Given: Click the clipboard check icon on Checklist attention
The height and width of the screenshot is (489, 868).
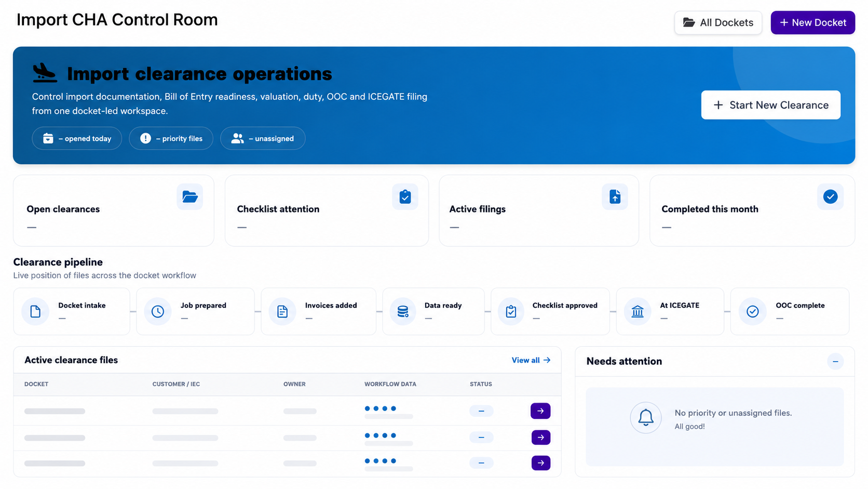Looking at the screenshot, I should point(405,197).
